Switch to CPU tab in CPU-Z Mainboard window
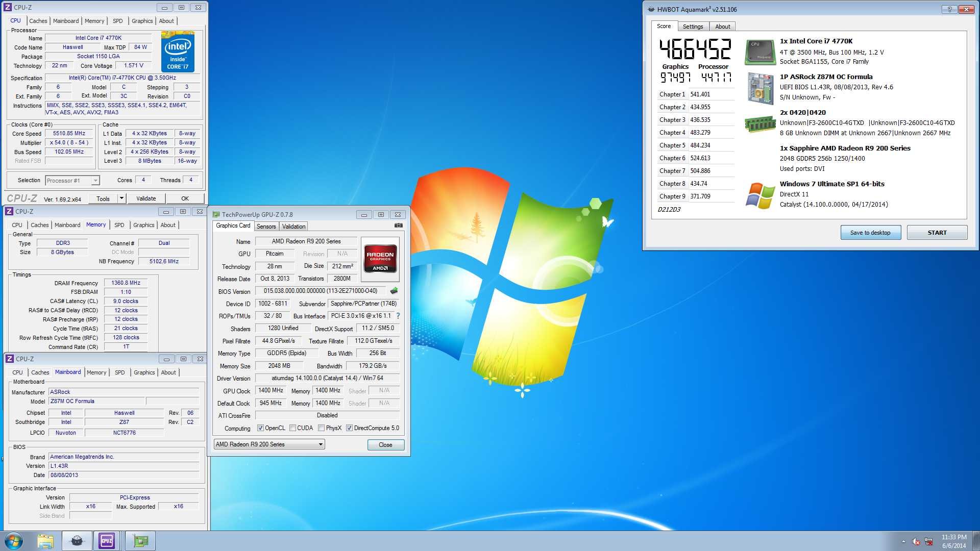This screenshot has height=551, width=980. click(18, 372)
